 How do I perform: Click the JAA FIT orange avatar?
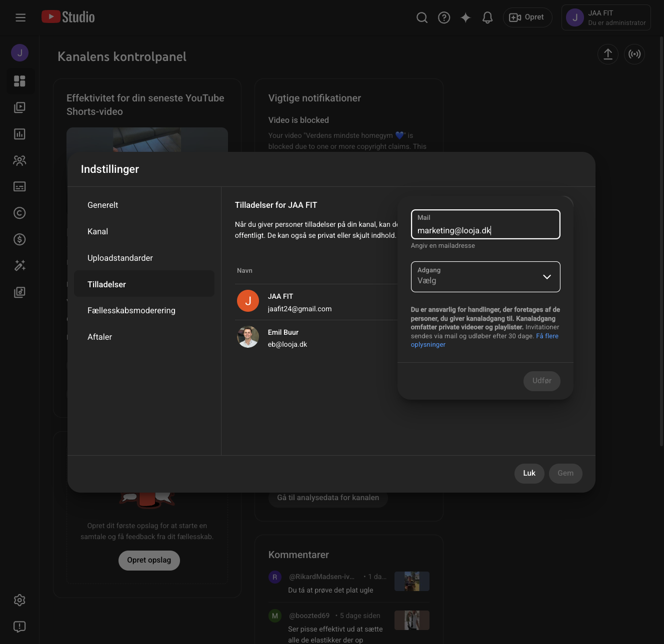[x=248, y=301]
